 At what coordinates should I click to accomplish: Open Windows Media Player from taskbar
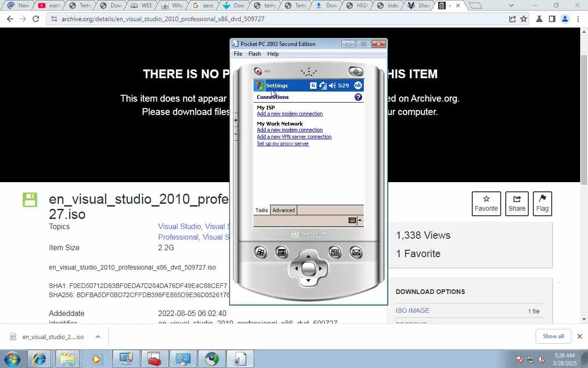[96, 359]
